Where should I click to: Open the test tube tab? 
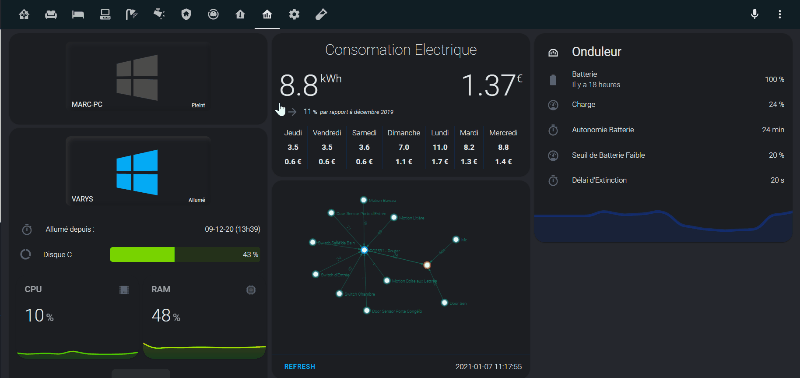click(x=321, y=14)
